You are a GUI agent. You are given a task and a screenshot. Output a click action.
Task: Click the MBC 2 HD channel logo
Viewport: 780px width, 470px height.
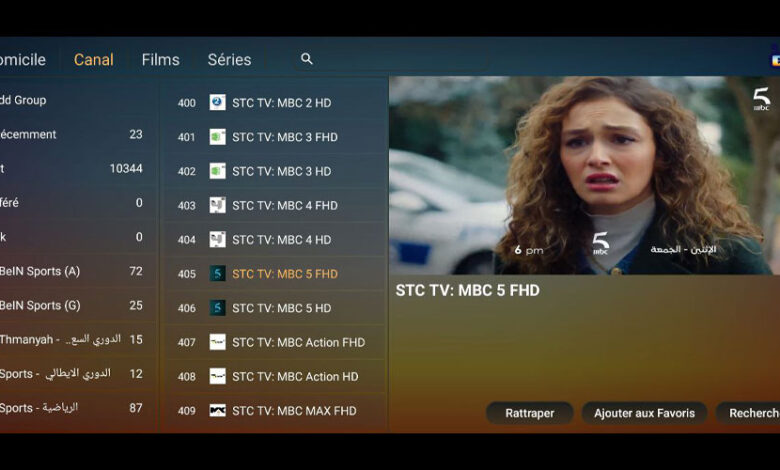click(x=217, y=103)
